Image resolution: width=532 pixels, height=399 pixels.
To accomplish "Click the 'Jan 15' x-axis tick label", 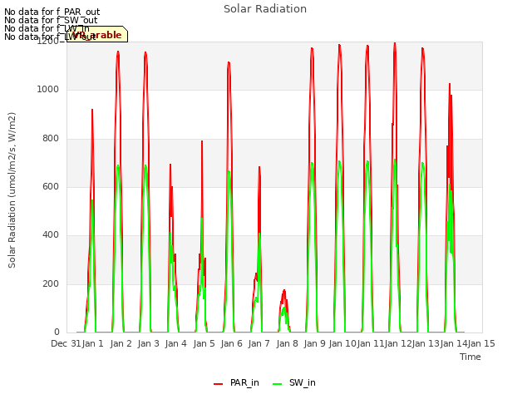I will tap(481, 343).
